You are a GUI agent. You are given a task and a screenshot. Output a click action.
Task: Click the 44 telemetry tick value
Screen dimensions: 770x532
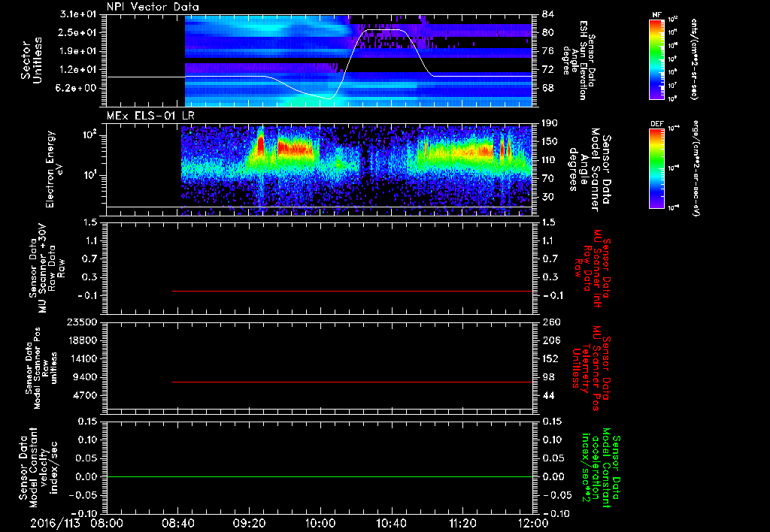click(548, 395)
